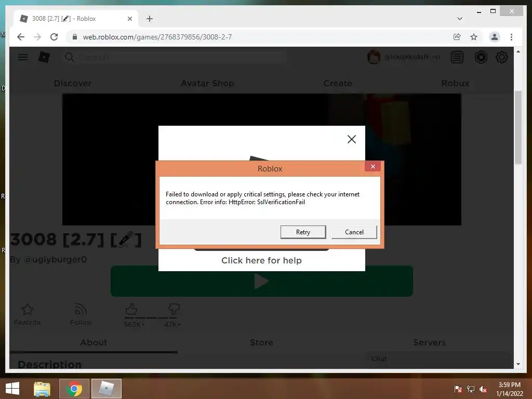Image resolution: width=532 pixels, height=399 pixels.
Task: Open the Roblox notifications list icon
Action: pyautogui.click(x=457, y=57)
